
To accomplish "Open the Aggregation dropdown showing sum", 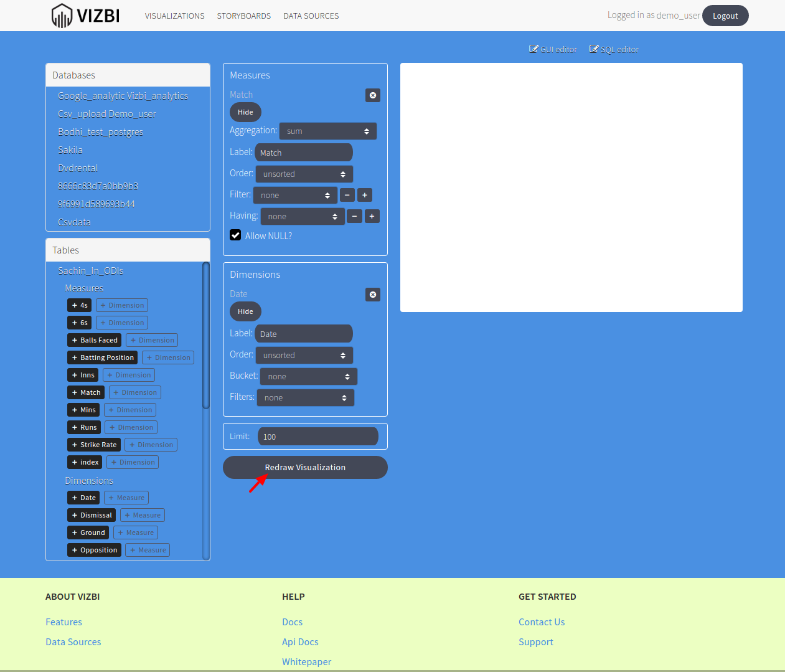I will tap(328, 131).
